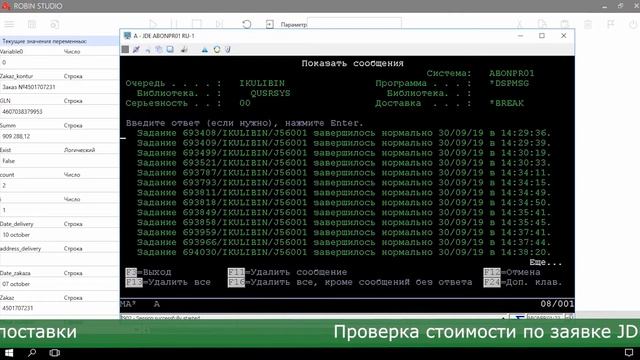Click the copy icon in Robin toolbar
Image resolution: width=640 pixels, height=360 pixels.
(x=542, y=24)
